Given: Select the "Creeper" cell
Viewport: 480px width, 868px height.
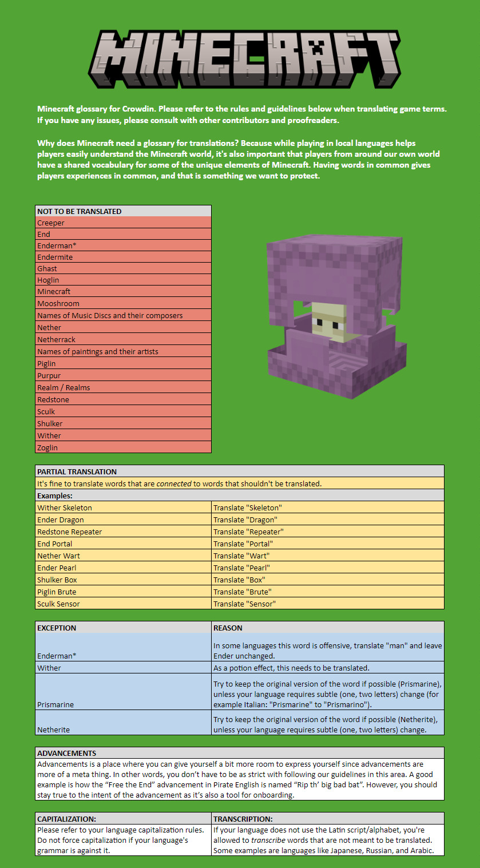Looking at the screenshot, I should 124,223.
